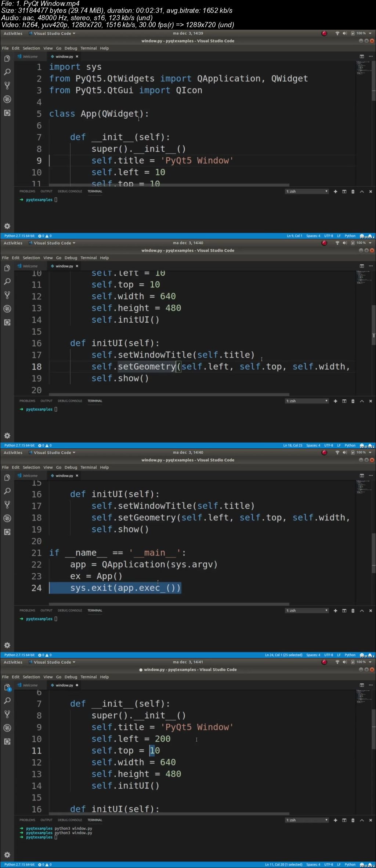Click the code minimap in the 14:39 frame
Viewport: 376px width, 868px height.
click(364, 68)
